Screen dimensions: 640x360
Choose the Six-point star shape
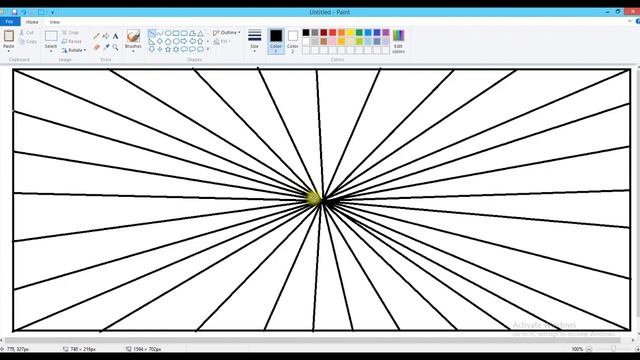pos(176,49)
